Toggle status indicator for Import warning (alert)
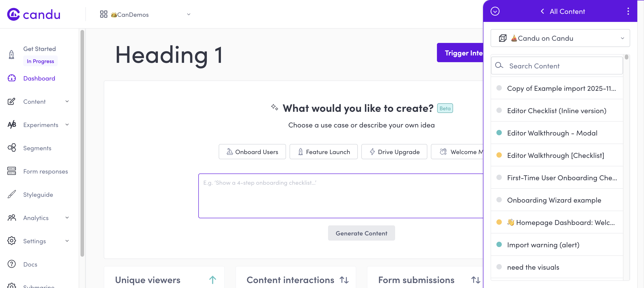 [x=499, y=244]
